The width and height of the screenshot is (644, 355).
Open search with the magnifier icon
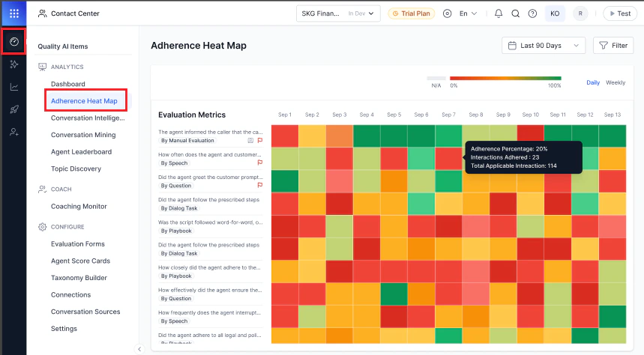[516, 13]
